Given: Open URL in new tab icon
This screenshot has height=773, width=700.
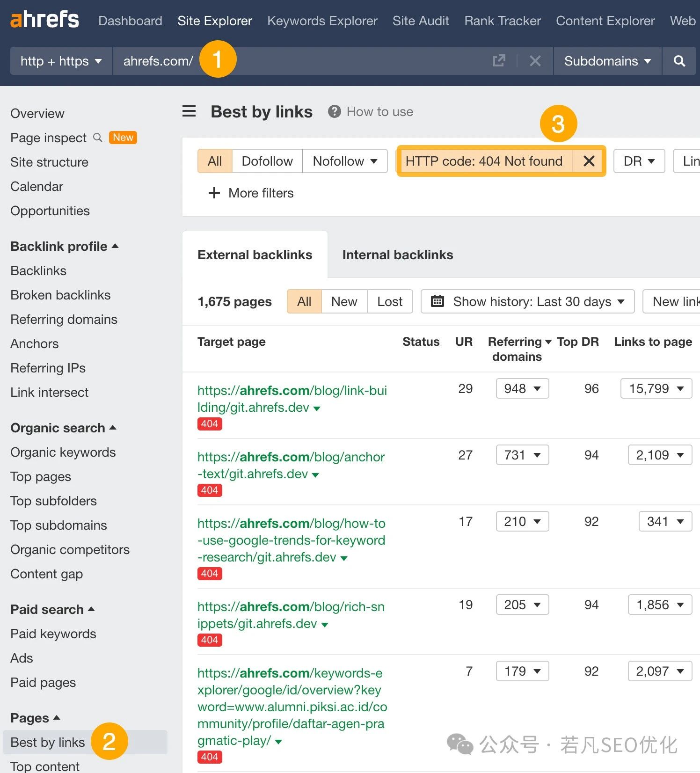Looking at the screenshot, I should (499, 61).
